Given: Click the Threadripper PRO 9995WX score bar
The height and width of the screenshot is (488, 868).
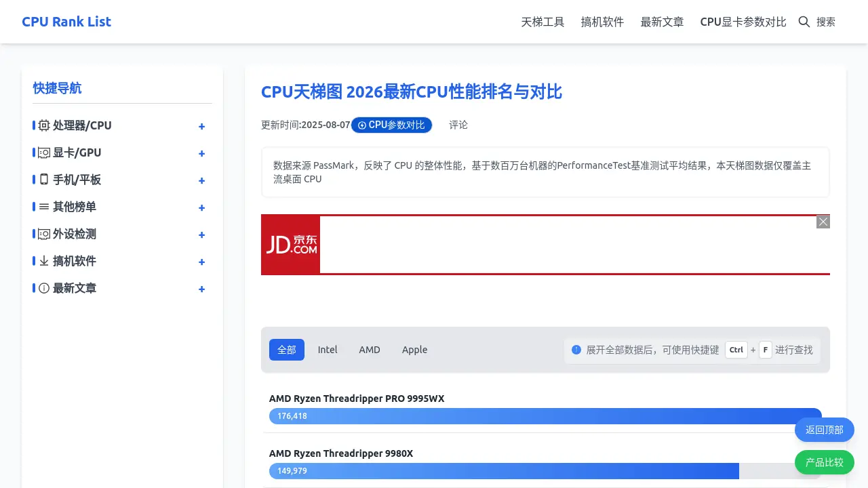Looking at the screenshot, I should (x=545, y=416).
